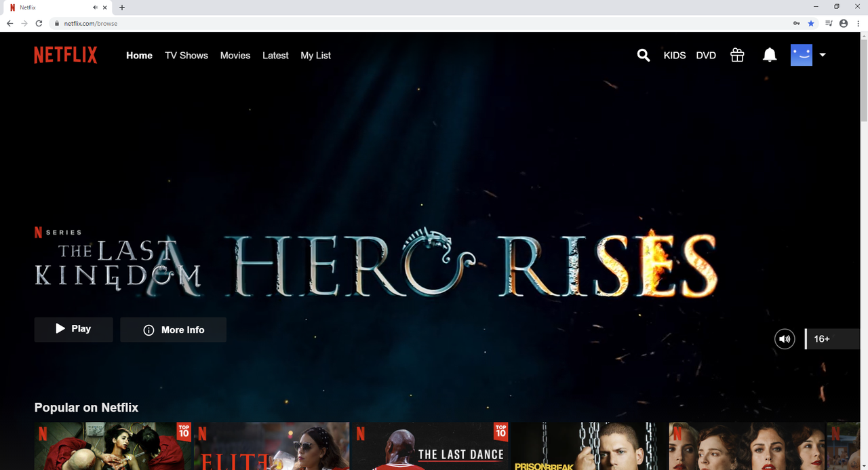Open a new browser tab

click(x=122, y=7)
